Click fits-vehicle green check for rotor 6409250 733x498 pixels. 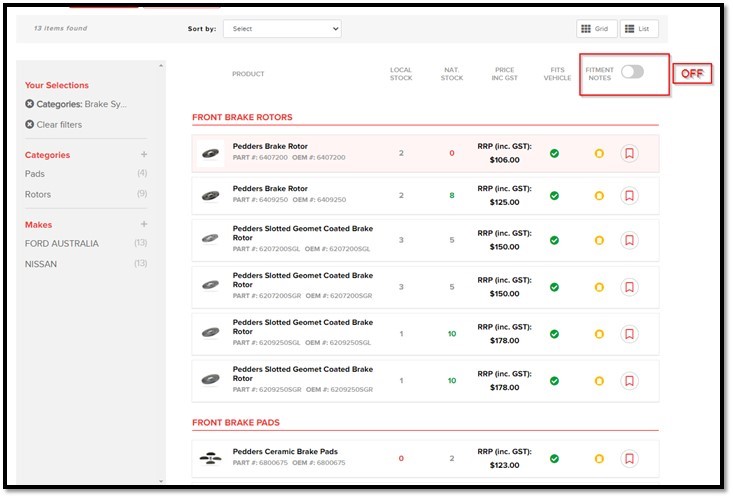click(x=554, y=195)
